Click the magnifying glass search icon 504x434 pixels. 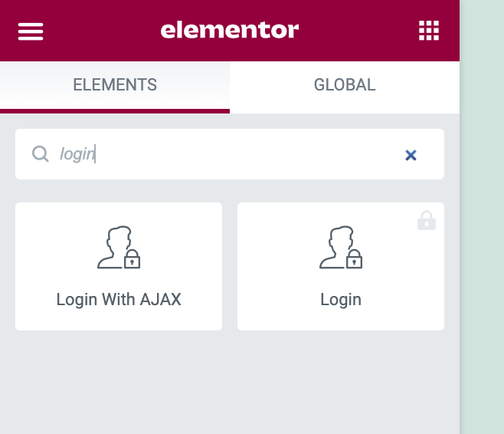41,154
